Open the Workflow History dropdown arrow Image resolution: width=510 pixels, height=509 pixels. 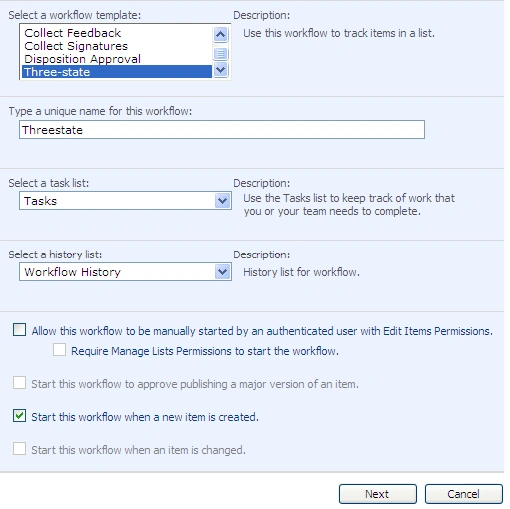click(222, 272)
